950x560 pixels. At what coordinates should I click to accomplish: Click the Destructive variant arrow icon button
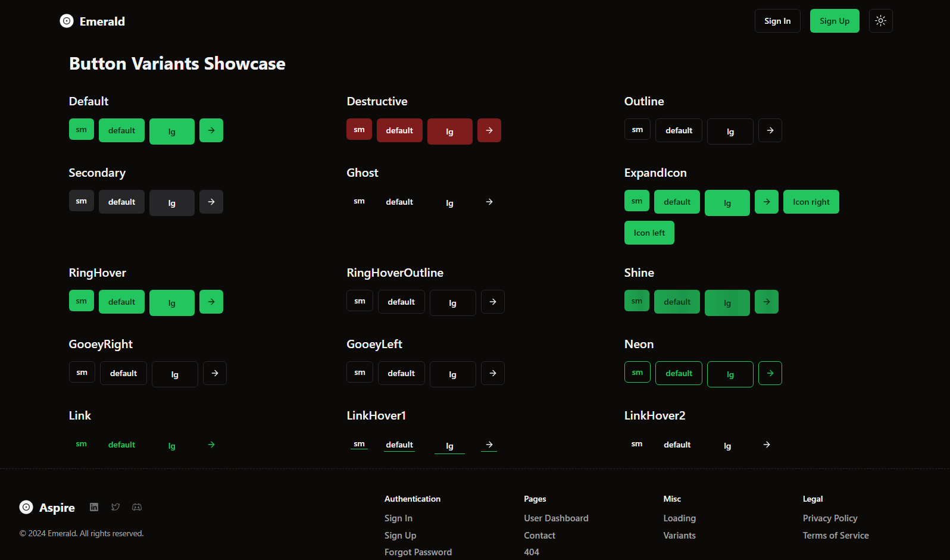point(489,130)
